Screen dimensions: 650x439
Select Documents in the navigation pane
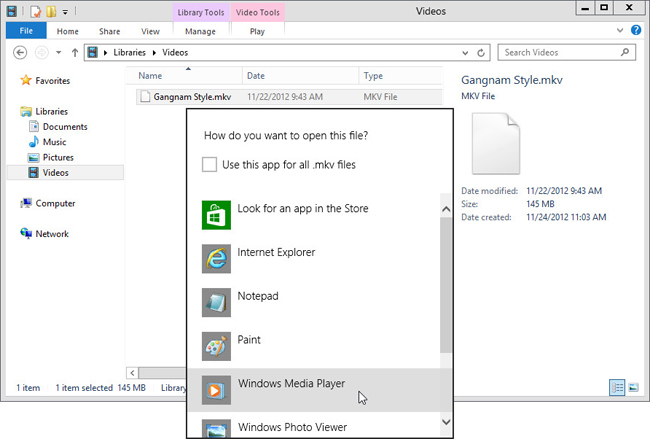[65, 126]
